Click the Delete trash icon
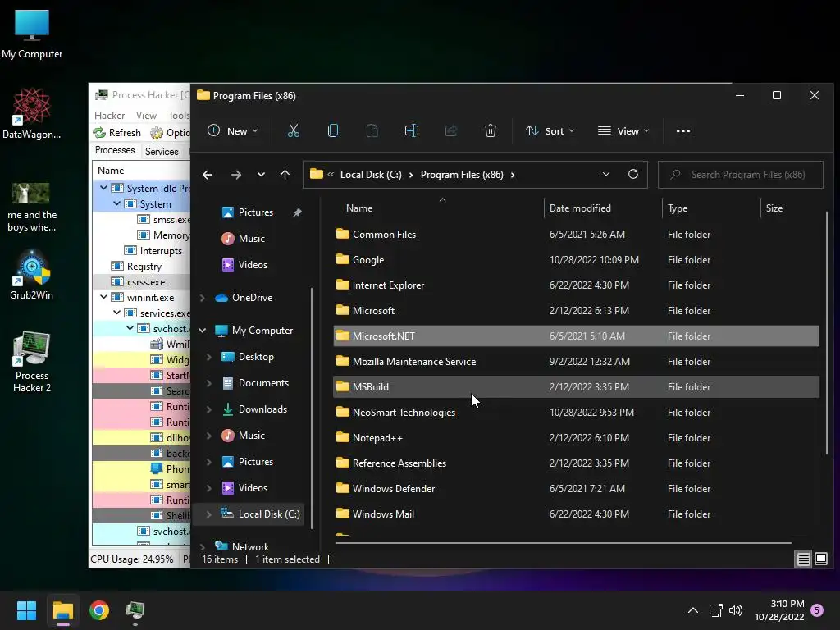 click(491, 130)
